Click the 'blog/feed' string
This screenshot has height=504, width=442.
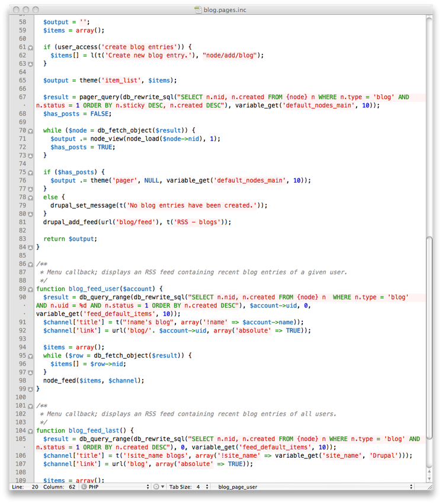point(136,222)
